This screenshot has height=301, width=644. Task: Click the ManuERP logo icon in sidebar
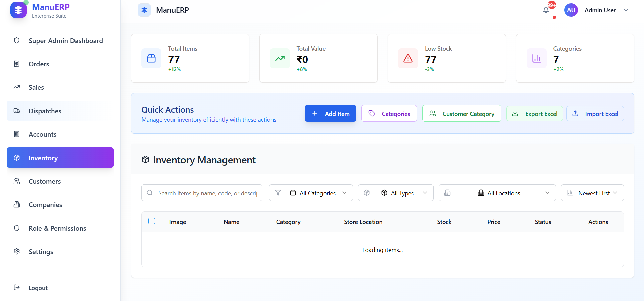tap(18, 10)
